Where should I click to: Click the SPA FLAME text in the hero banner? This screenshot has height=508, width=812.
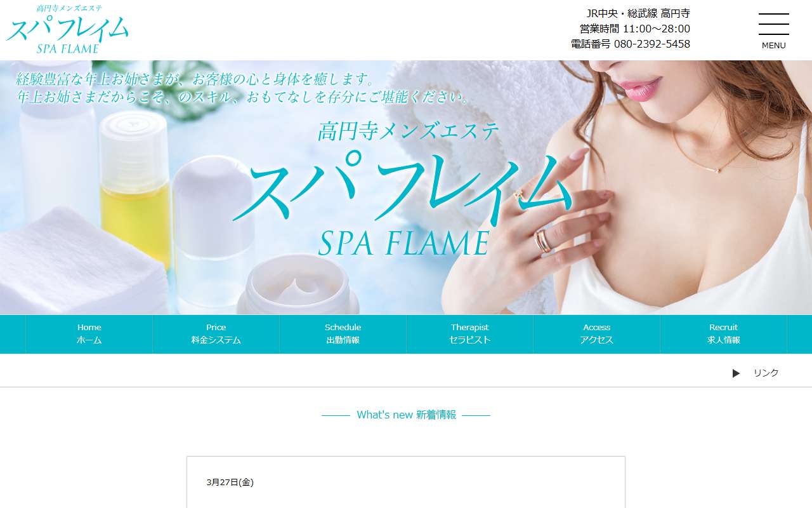pos(404,243)
